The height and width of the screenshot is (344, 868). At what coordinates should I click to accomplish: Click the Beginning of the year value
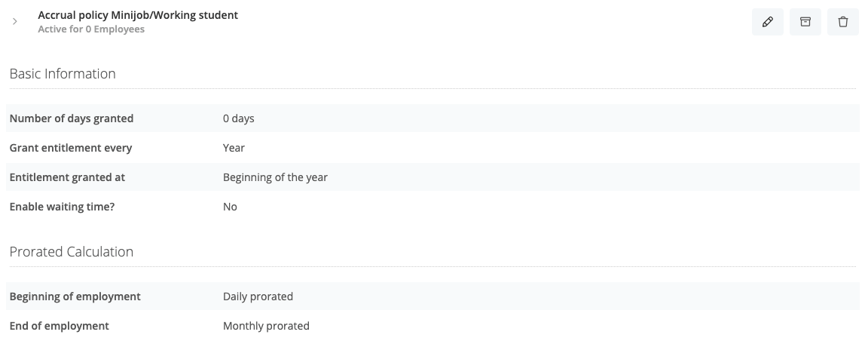(275, 177)
